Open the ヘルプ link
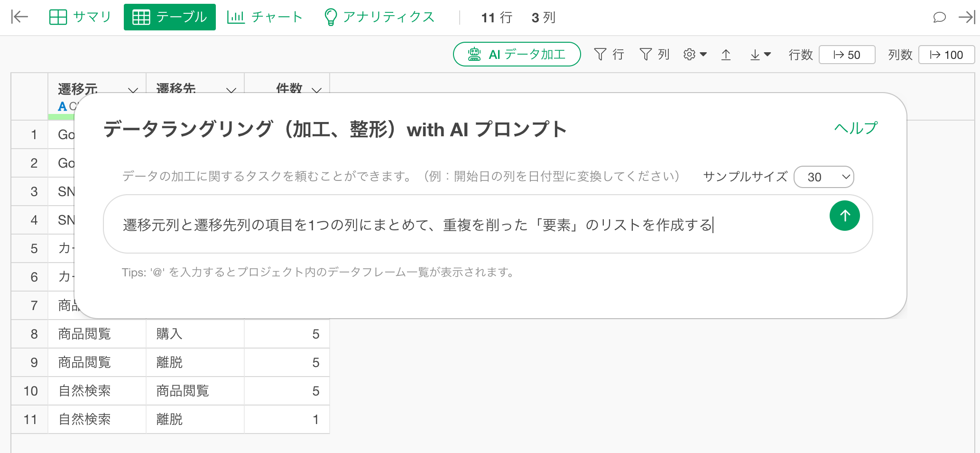 [x=856, y=128]
